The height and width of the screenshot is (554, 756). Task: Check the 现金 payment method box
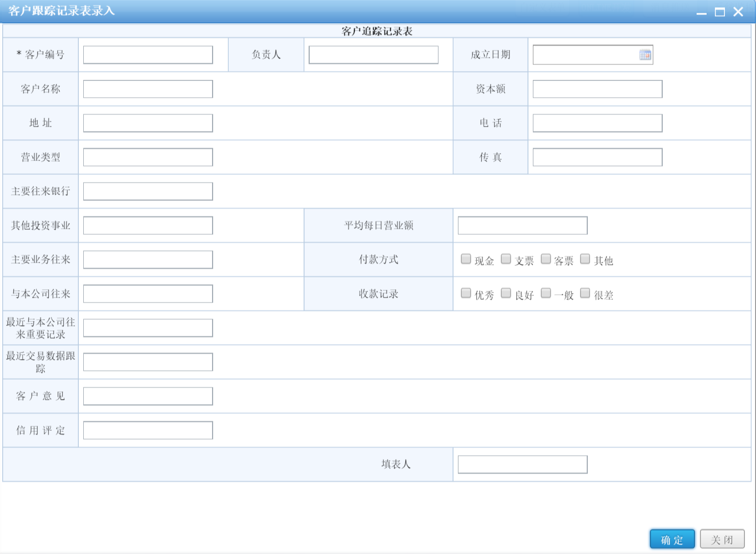click(x=466, y=259)
